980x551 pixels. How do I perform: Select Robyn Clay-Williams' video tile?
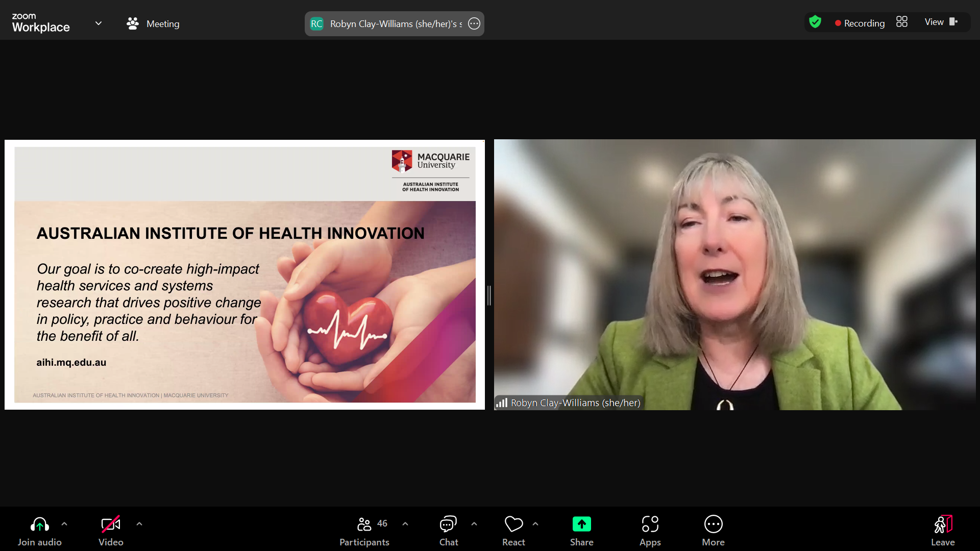[734, 274]
